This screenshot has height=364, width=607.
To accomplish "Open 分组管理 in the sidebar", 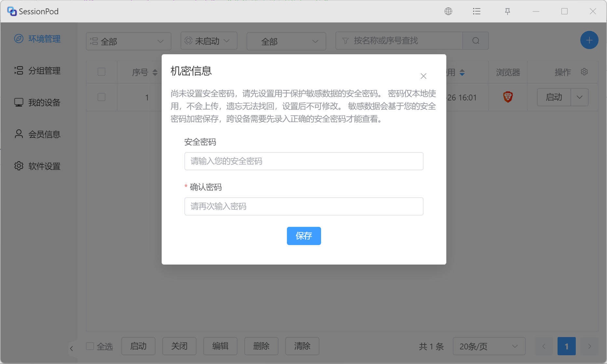I will [x=37, y=71].
